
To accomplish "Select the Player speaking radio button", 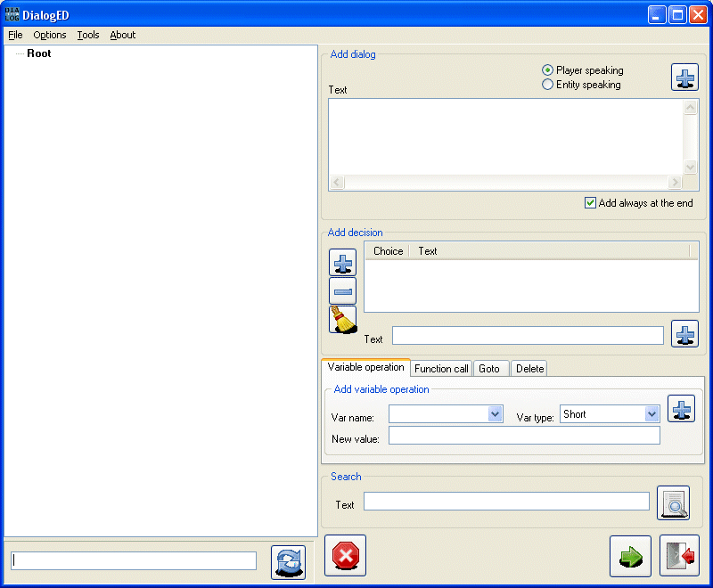I will (x=548, y=70).
